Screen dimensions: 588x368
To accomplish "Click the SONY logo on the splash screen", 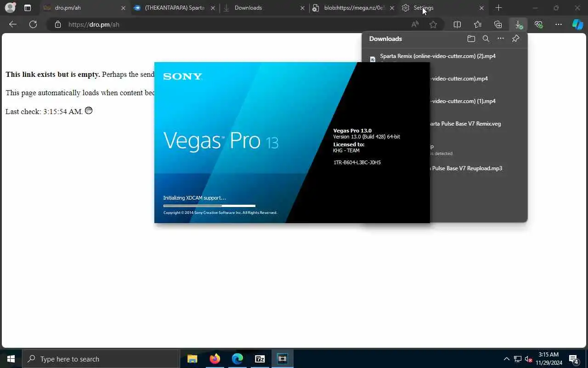I will click(182, 76).
